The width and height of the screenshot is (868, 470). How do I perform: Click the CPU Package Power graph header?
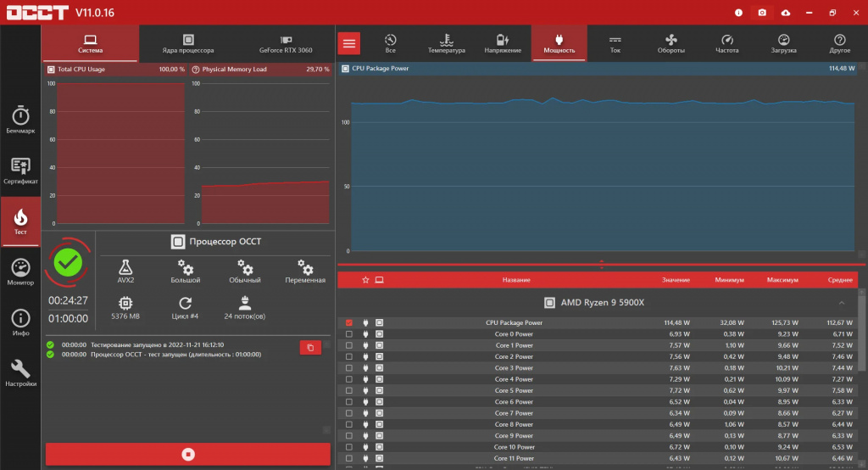point(598,68)
